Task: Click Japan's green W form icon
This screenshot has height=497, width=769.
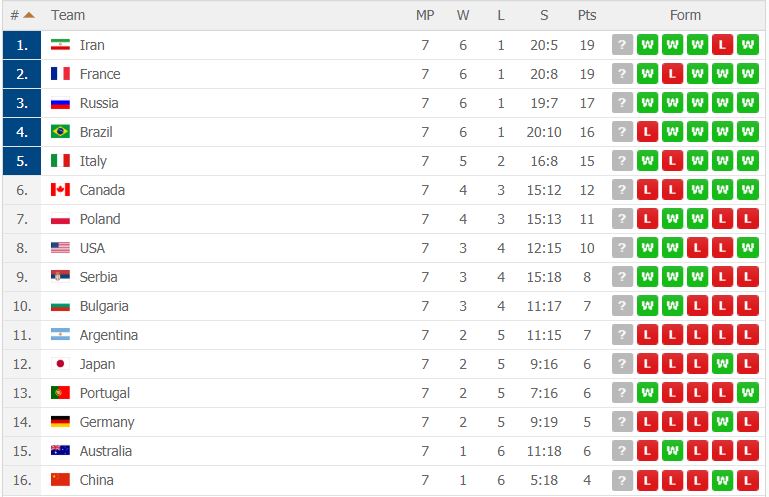Action: point(722,364)
